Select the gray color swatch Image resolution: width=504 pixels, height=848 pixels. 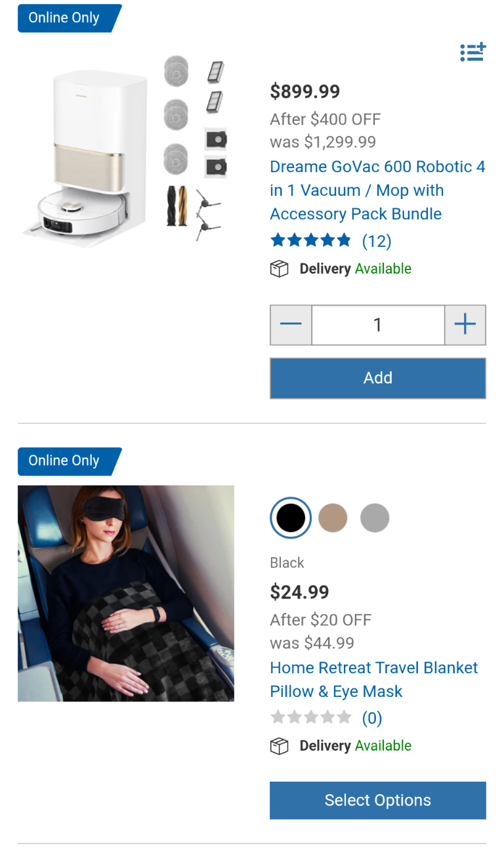point(375,518)
